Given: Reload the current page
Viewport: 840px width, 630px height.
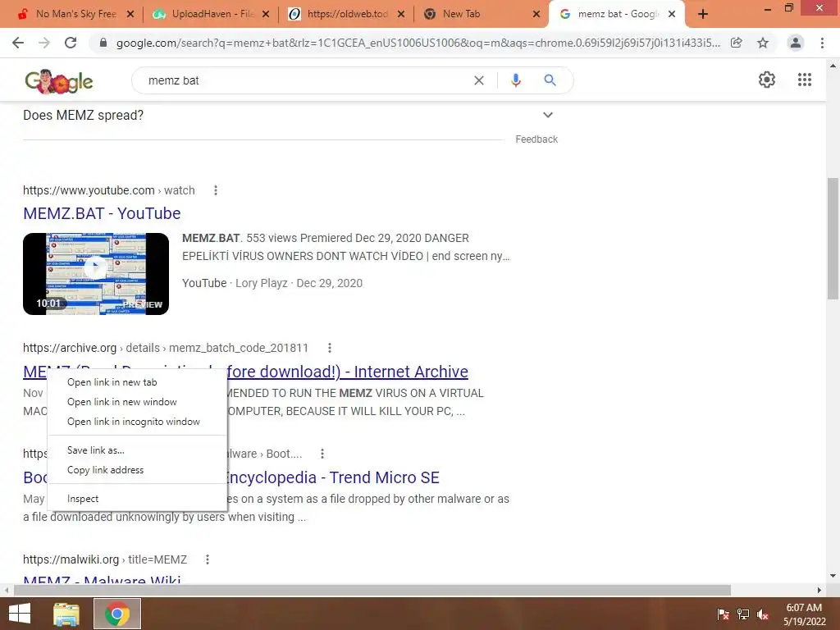Looking at the screenshot, I should click(x=71, y=43).
